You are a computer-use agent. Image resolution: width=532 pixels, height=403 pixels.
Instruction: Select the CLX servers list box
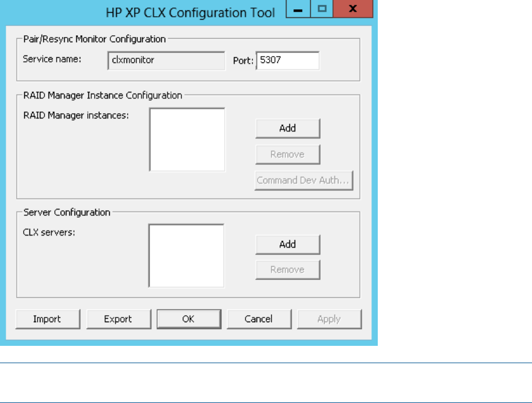point(186,255)
